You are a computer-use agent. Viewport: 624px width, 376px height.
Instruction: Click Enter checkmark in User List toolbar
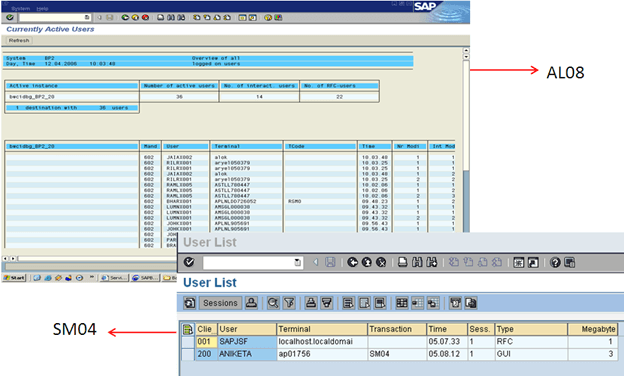click(x=189, y=262)
